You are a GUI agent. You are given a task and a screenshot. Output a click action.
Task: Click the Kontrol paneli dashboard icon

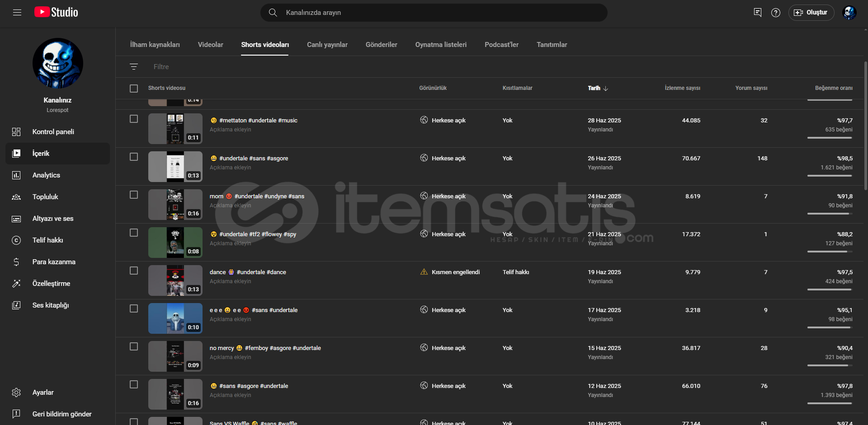coord(16,132)
